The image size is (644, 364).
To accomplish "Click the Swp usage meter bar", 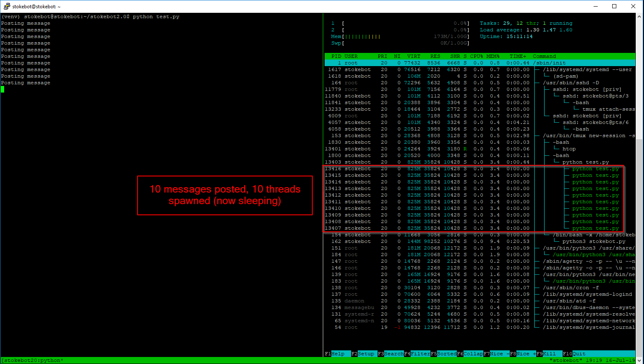I will pyautogui.click(x=400, y=43).
